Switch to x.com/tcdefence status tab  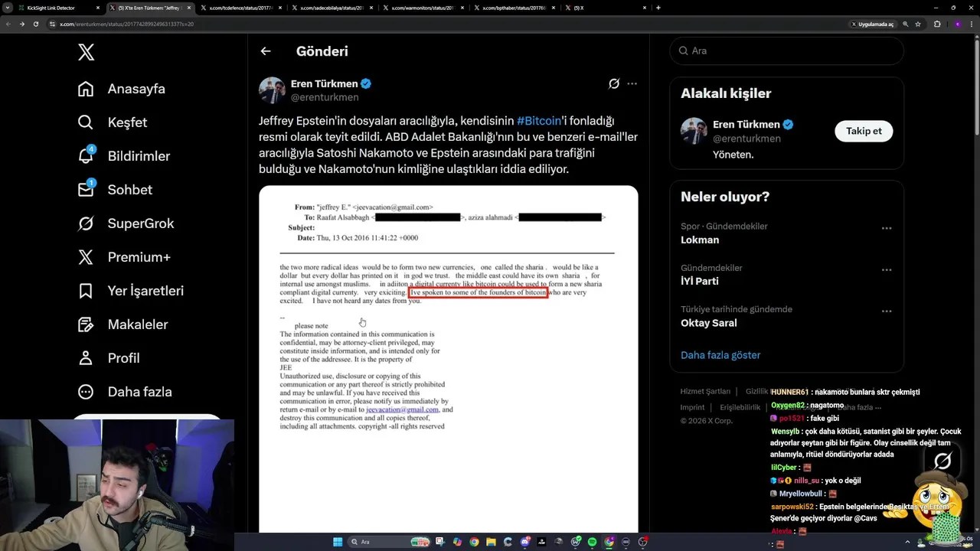pos(241,8)
